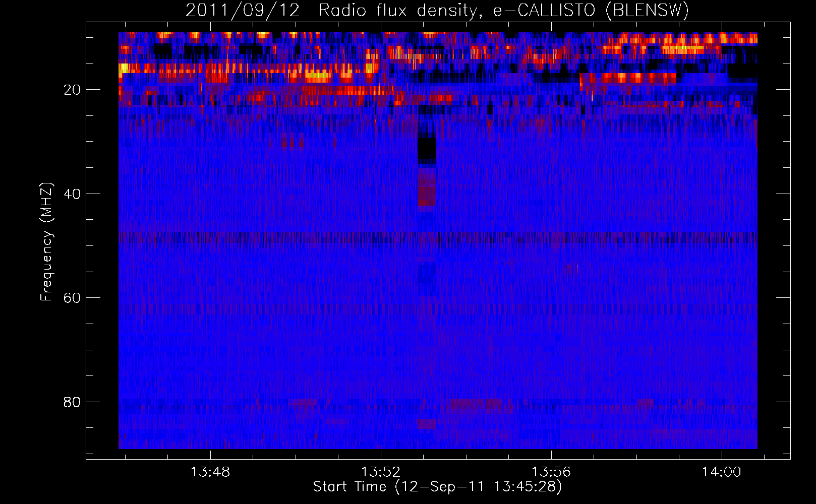Select the 'Frequency (MHZ)' y-axis label
The image size is (816, 504).
pos(46,242)
